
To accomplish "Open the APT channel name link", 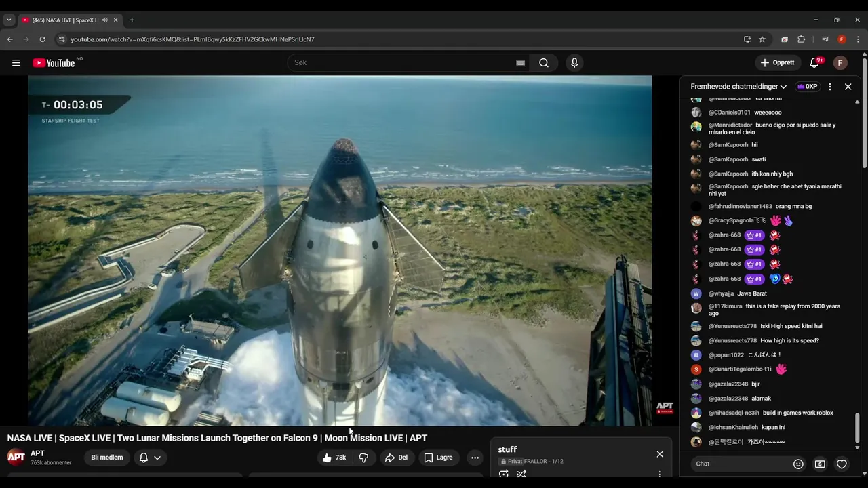I will 37,453.
